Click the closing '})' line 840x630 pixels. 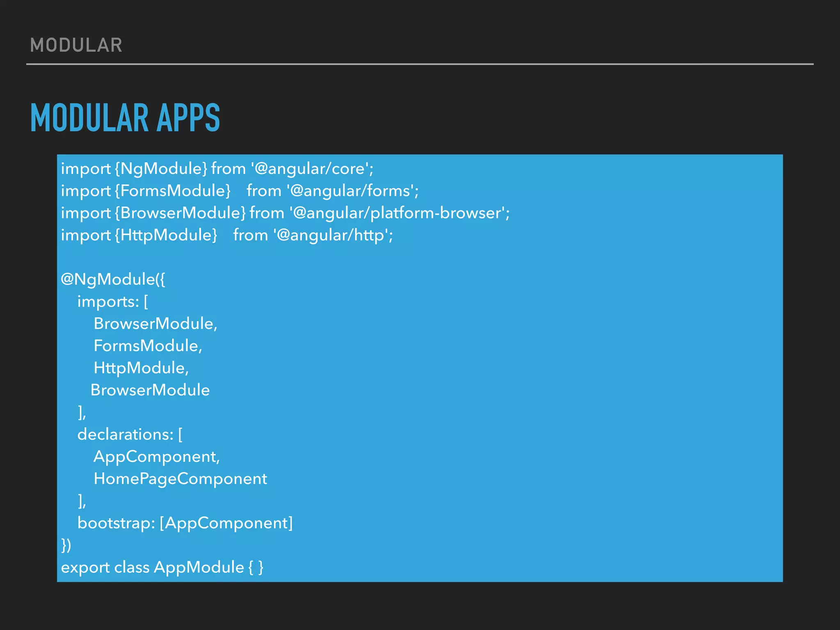(66, 546)
